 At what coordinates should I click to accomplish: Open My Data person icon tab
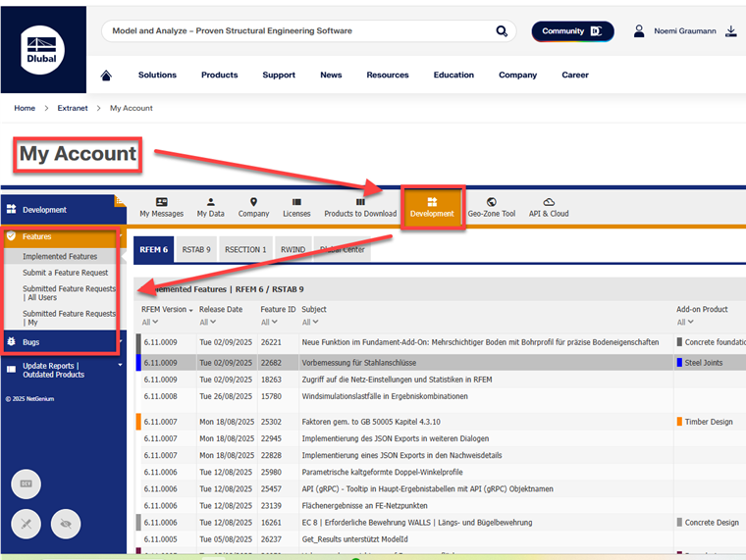pyautogui.click(x=211, y=207)
